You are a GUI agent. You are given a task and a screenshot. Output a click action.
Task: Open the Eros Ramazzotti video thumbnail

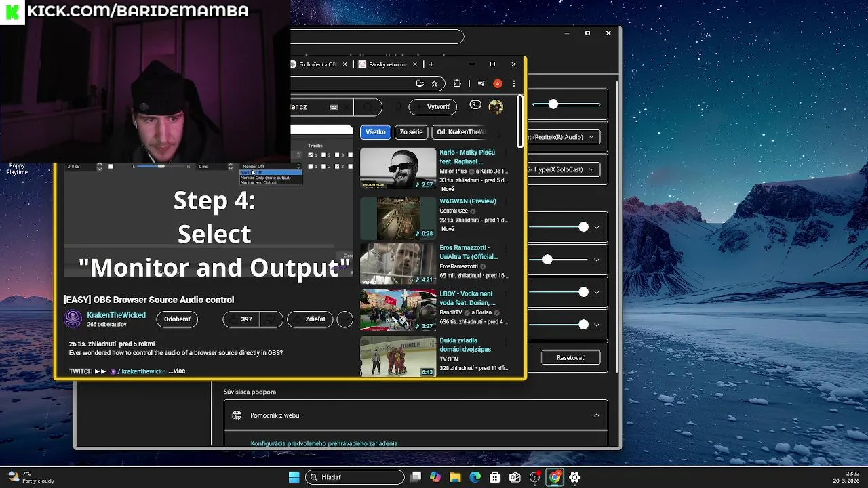tap(398, 264)
